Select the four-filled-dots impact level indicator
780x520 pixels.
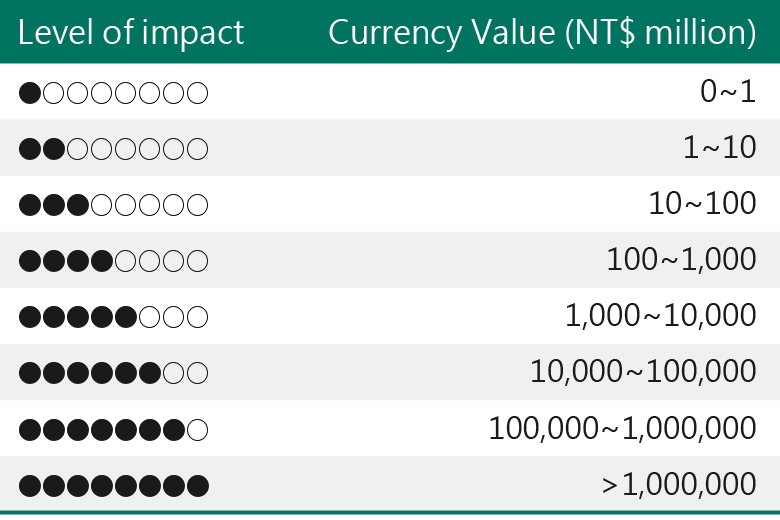[113, 261]
